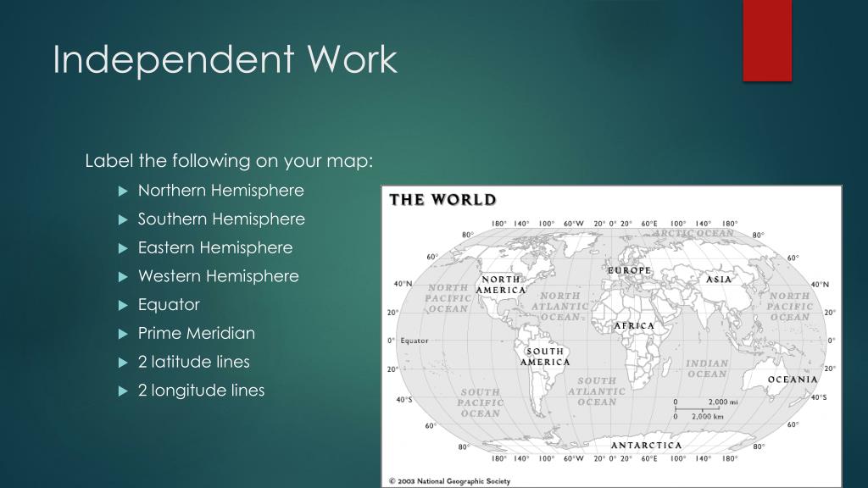Click the 'Prime Meridian' bullet text
This screenshot has height=488, width=868.
click(197, 334)
